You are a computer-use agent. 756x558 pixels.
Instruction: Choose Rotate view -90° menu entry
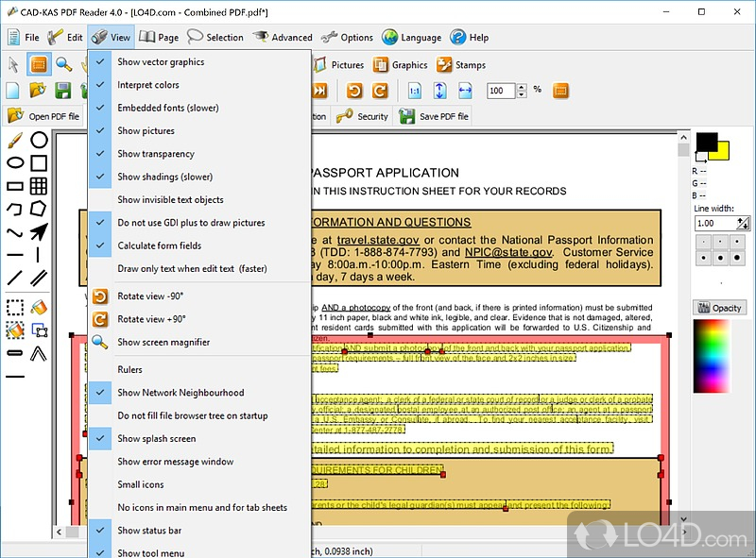tap(198, 296)
